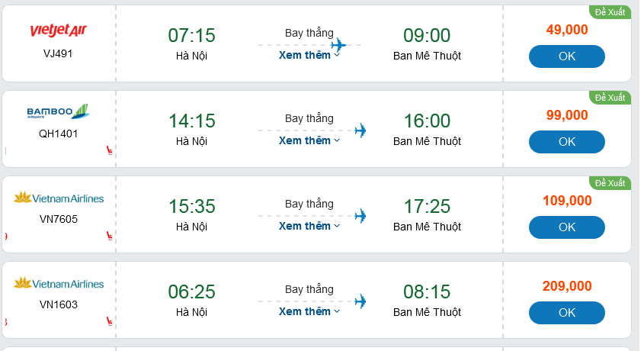644x351 pixels.
Task: Click the Bamboo Airways logo for QH1401
Action: tap(59, 113)
